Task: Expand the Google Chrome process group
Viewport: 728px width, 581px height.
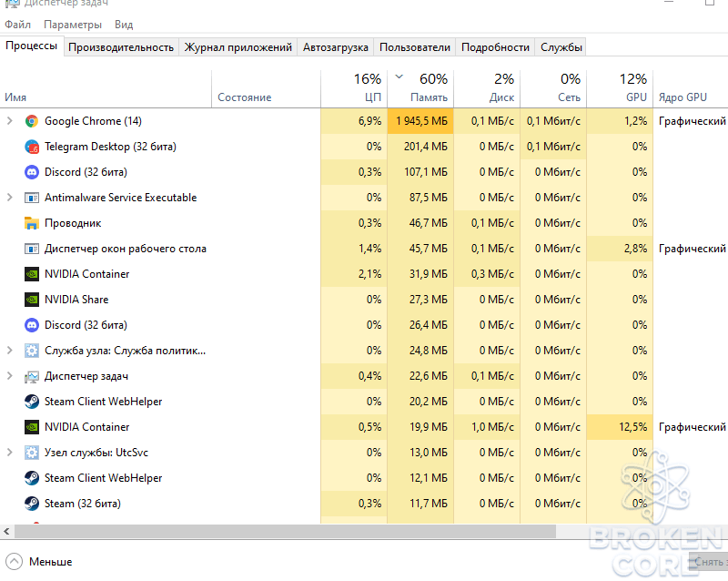Action: [9, 121]
